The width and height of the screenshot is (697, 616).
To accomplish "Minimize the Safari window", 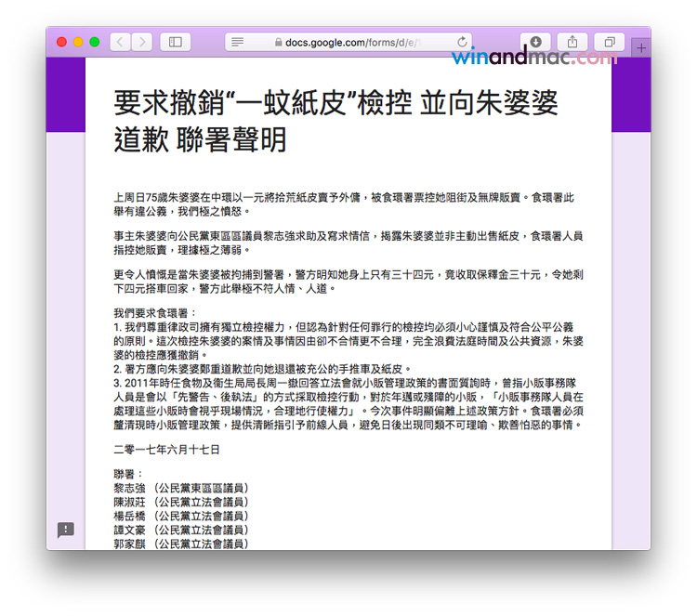I will coord(78,42).
